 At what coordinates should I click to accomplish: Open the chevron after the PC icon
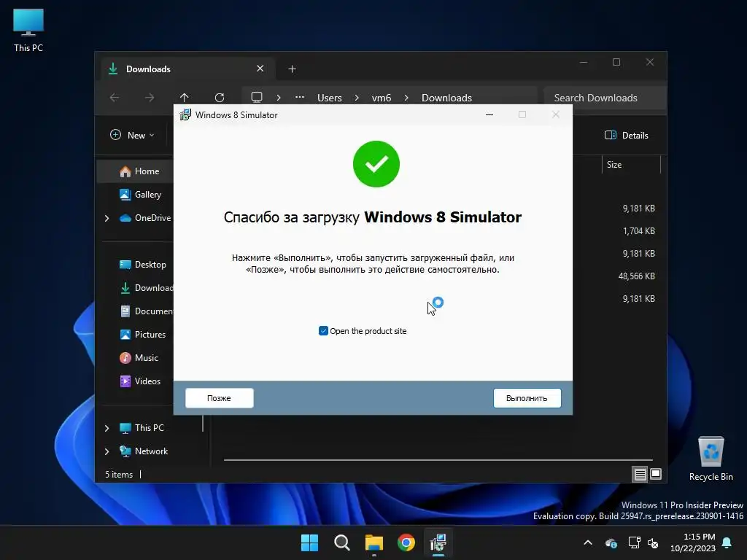[279, 98]
